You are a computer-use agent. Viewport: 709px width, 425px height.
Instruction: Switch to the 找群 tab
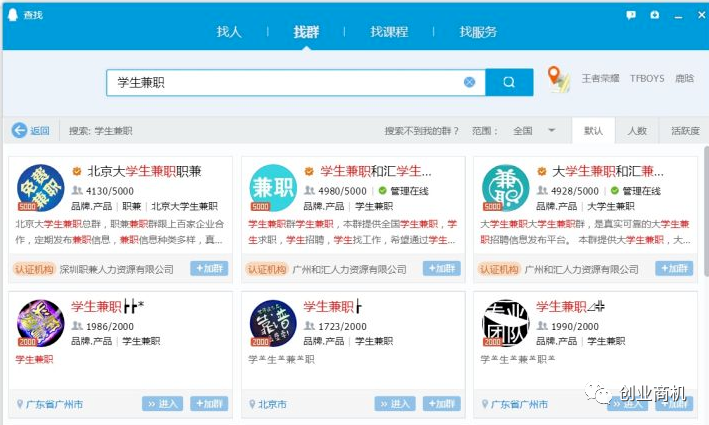tap(306, 32)
